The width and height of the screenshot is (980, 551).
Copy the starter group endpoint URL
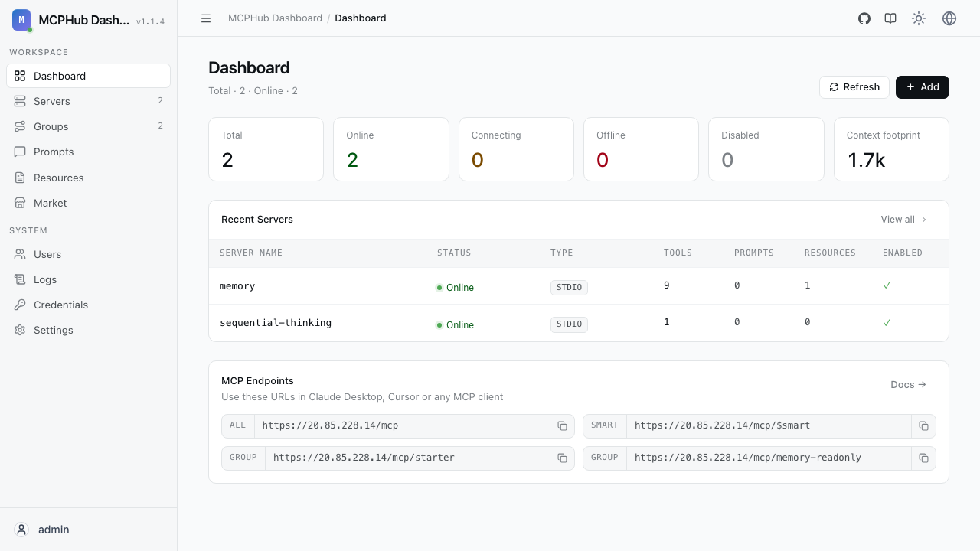(562, 458)
